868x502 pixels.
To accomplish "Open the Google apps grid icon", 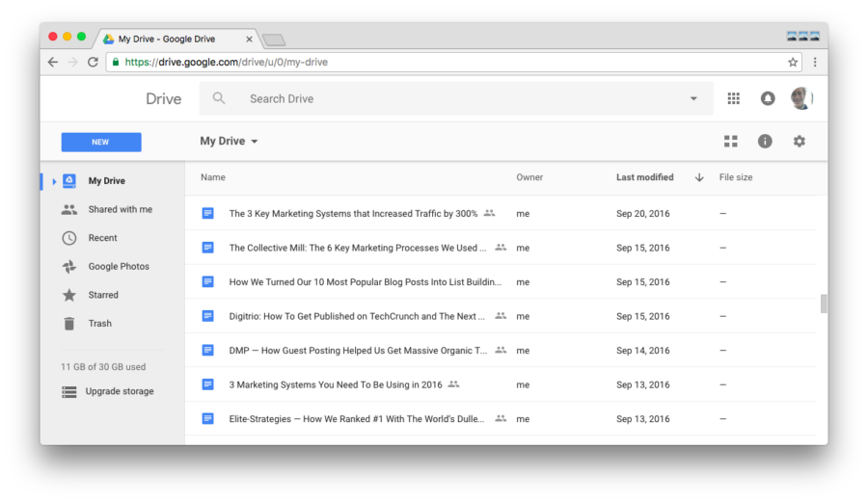I will [x=734, y=98].
